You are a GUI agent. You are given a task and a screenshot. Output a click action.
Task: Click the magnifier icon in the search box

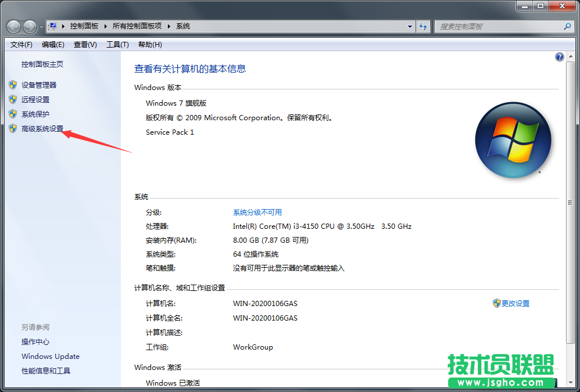coord(567,26)
